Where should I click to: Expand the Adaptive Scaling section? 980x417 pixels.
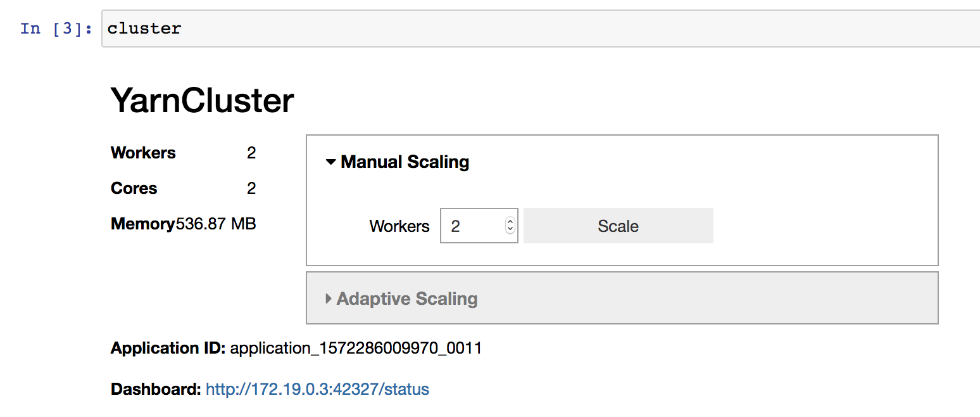pos(401,298)
